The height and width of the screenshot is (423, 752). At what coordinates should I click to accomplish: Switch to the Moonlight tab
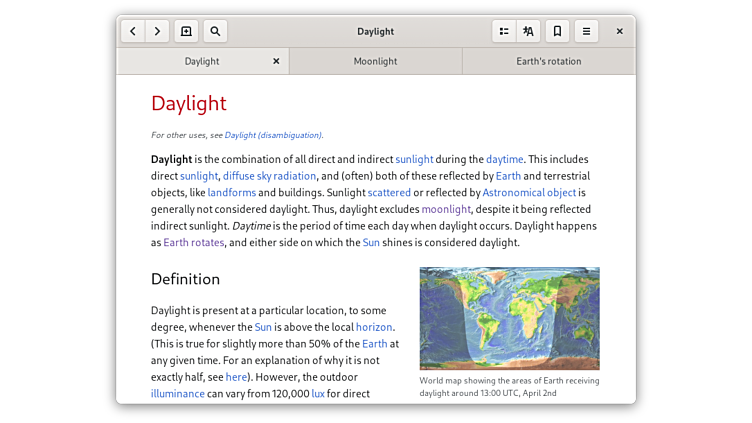[375, 61]
